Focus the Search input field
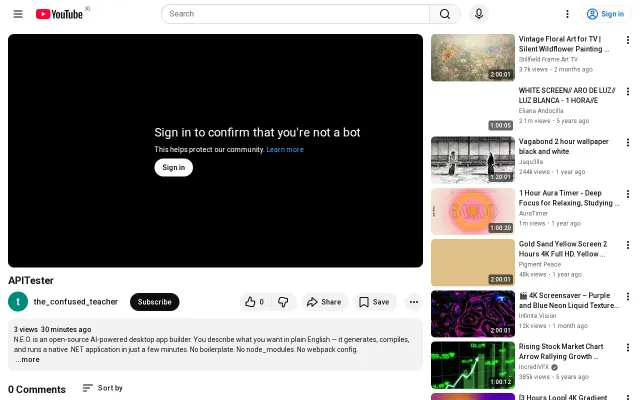This screenshot has height=400, width=640. click(296, 14)
